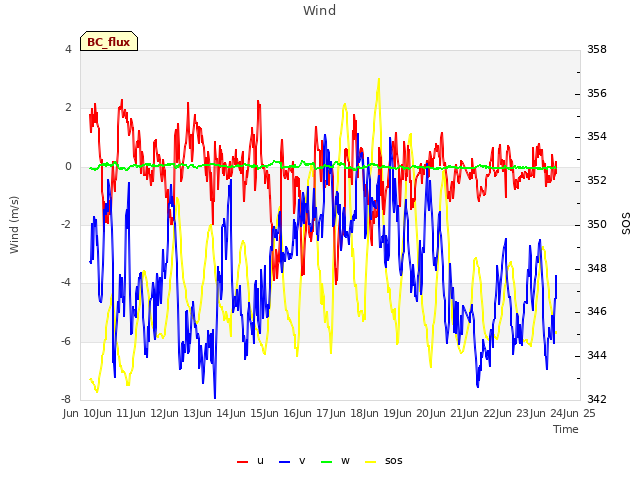Click the 350 tick on right axis

pyautogui.click(x=597, y=224)
